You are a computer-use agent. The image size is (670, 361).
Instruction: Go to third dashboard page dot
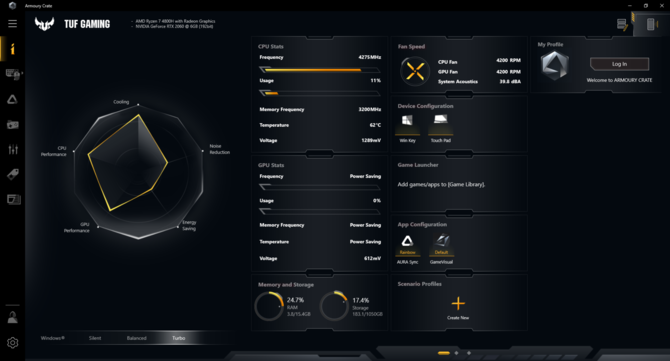coord(469,353)
